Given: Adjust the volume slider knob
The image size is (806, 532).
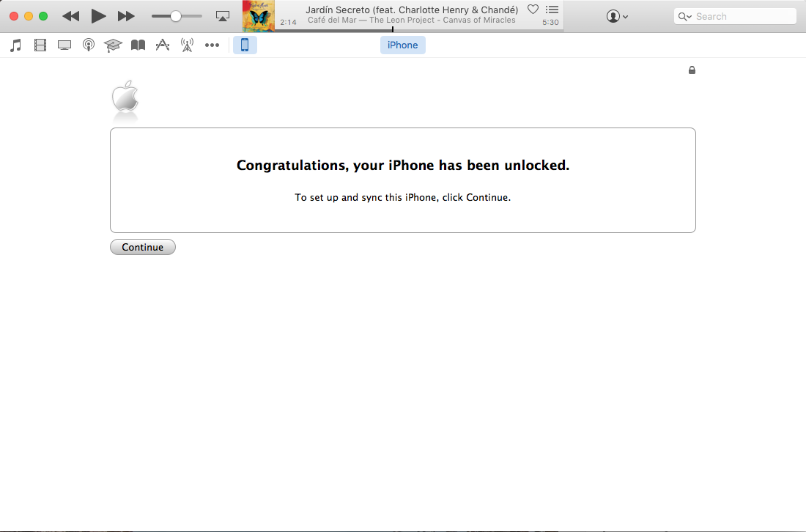Looking at the screenshot, I should pyautogui.click(x=176, y=16).
